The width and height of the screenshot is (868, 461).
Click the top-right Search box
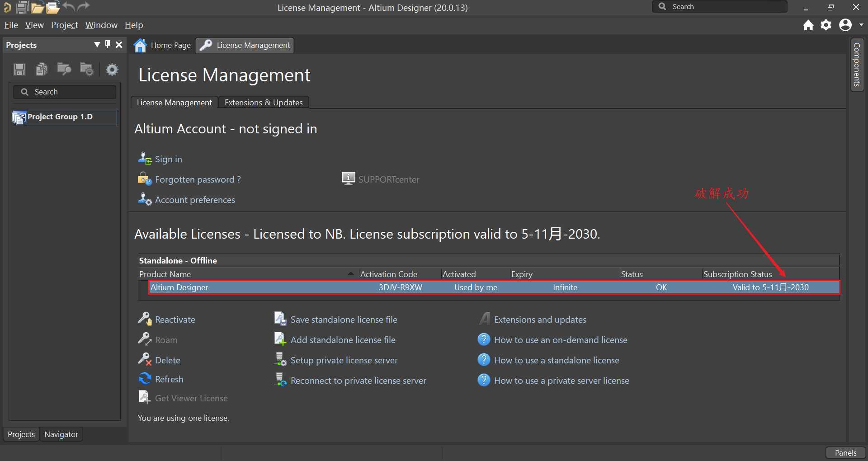[720, 7]
